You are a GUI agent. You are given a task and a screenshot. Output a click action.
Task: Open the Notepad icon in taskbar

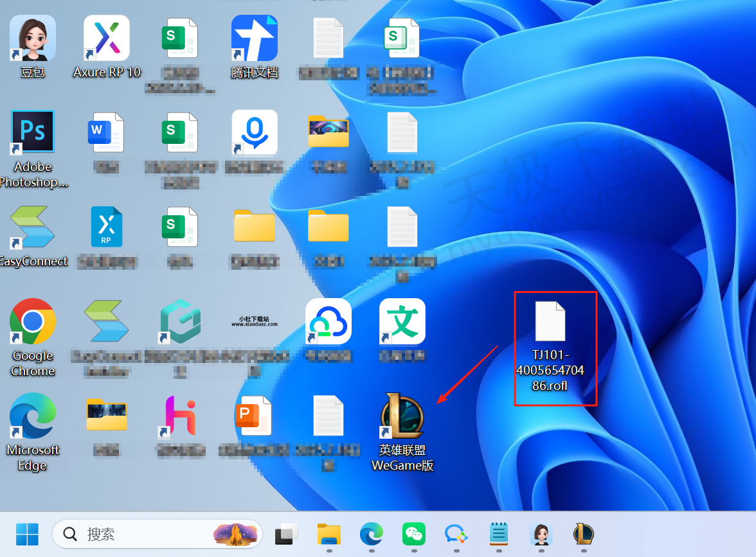coord(499,534)
